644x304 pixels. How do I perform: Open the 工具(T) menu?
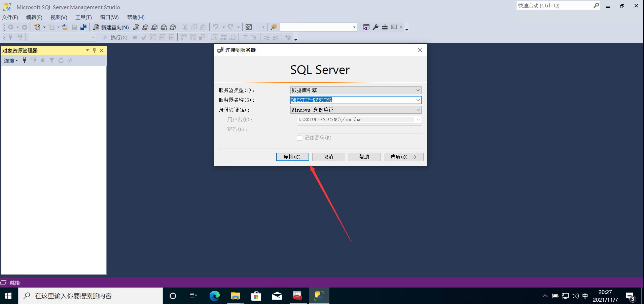(83, 17)
